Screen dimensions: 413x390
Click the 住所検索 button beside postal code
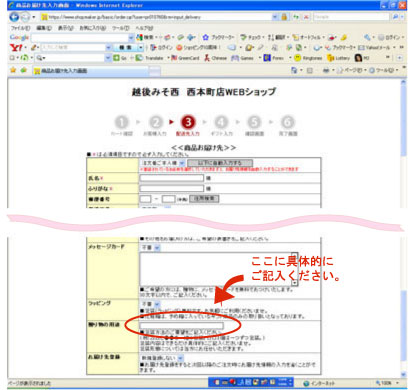pyautogui.click(x=204, y=199)
